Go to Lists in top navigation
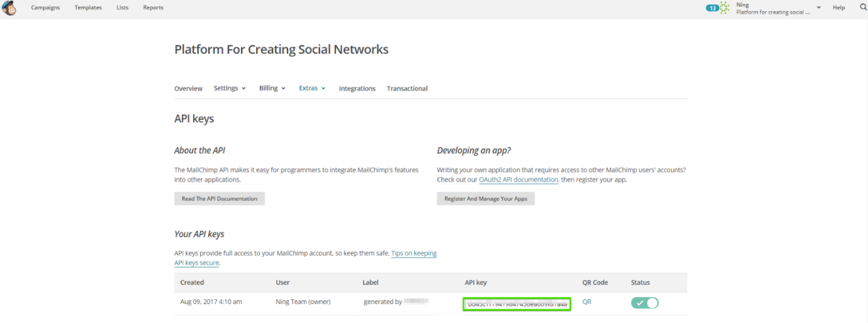Image resolution: width=868 pixels, height=323 pixels. click(123, 8)
